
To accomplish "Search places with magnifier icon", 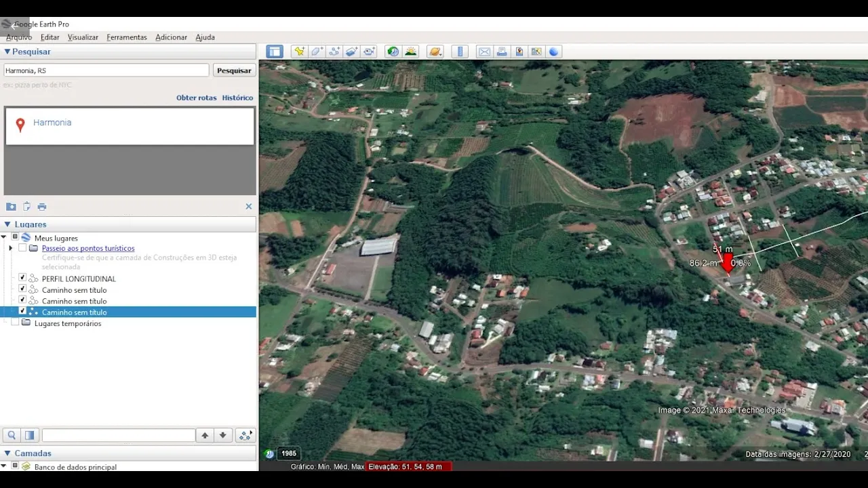I will (x=12, y=435).
